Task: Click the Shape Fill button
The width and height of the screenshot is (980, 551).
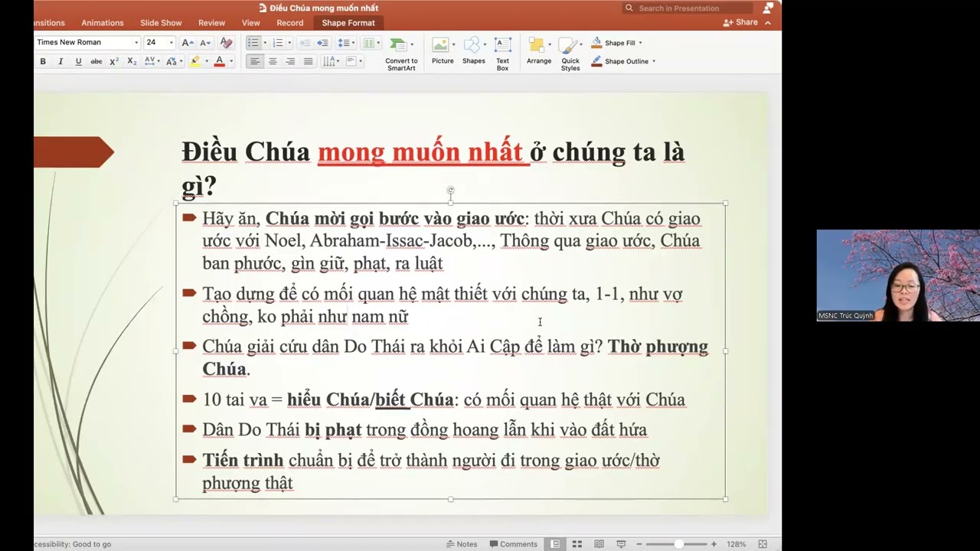Action: click(613, 43)
